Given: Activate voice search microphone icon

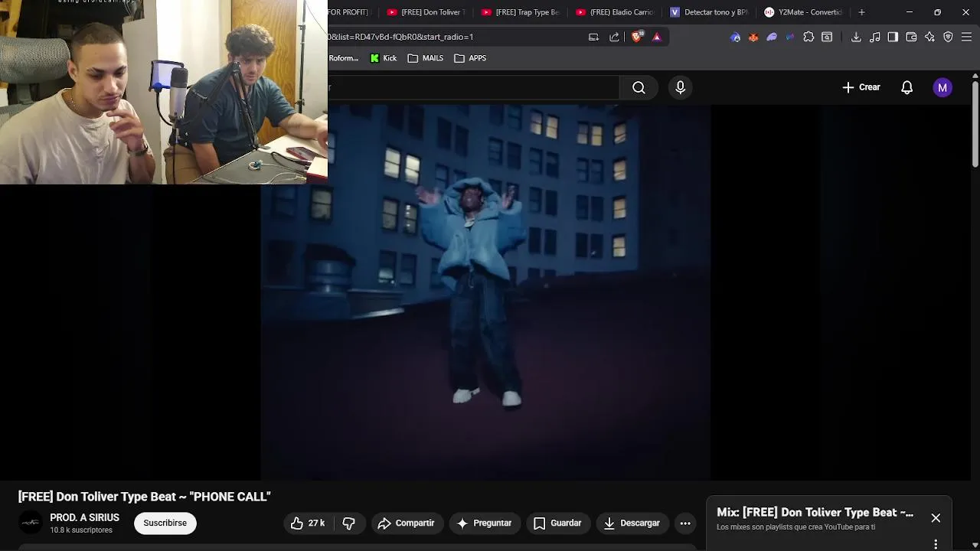Looking at the screenshot, I should [680, 87].
